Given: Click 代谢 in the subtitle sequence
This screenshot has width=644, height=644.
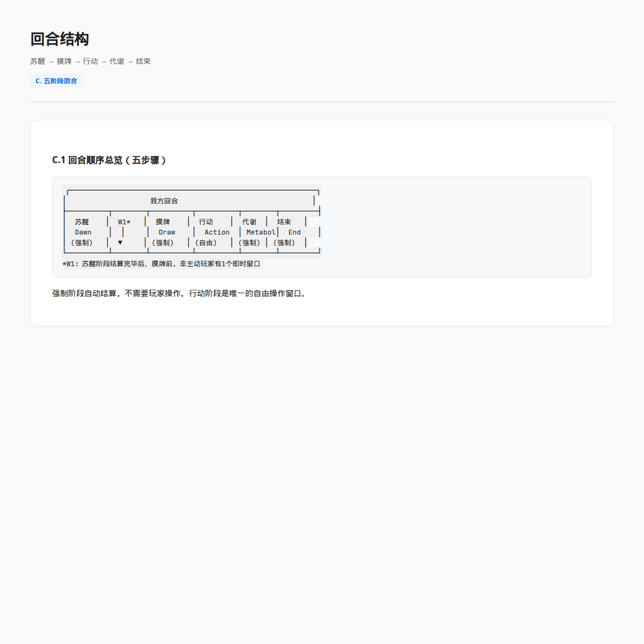Looking at the screenshot, I should (x=116, y=61).
